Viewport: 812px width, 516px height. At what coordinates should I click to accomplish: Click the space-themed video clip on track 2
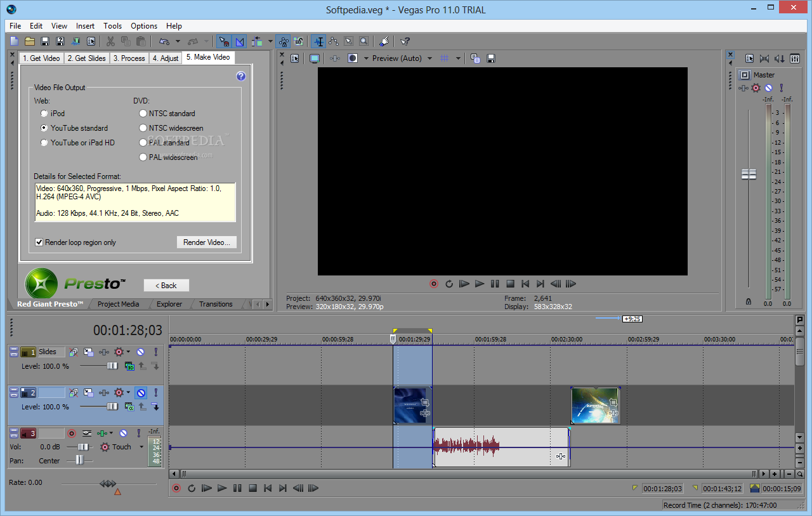595,405
